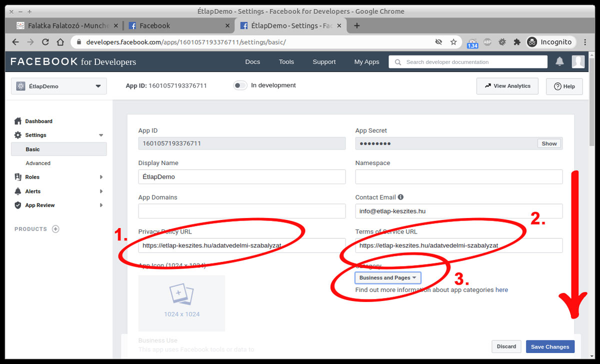Click the Save Changes button
Viewport: 600px width, 364px height.
pyautogui.click(x=550, y=346)
